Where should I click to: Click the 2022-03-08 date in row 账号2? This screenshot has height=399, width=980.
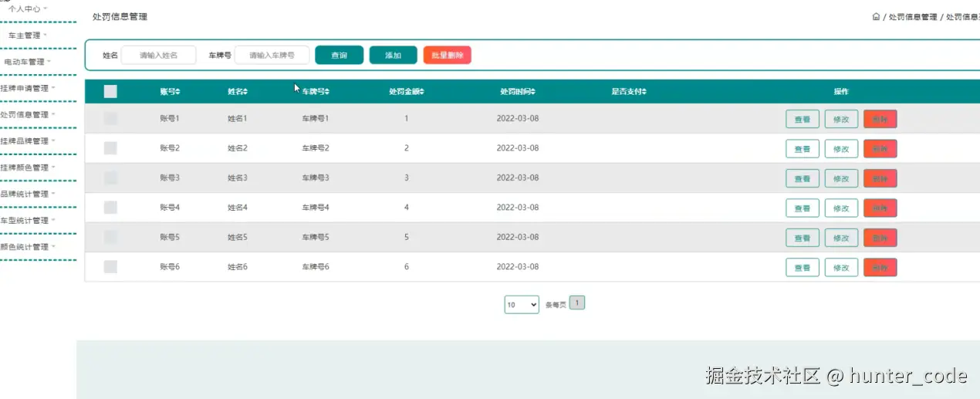tap(517, 148)
